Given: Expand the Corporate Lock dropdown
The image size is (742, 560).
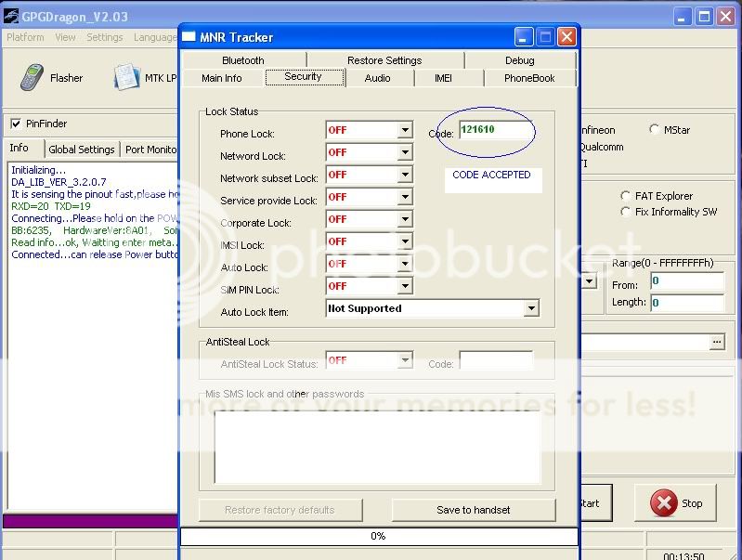Looking at the screenshot, I should pos(405,218).
